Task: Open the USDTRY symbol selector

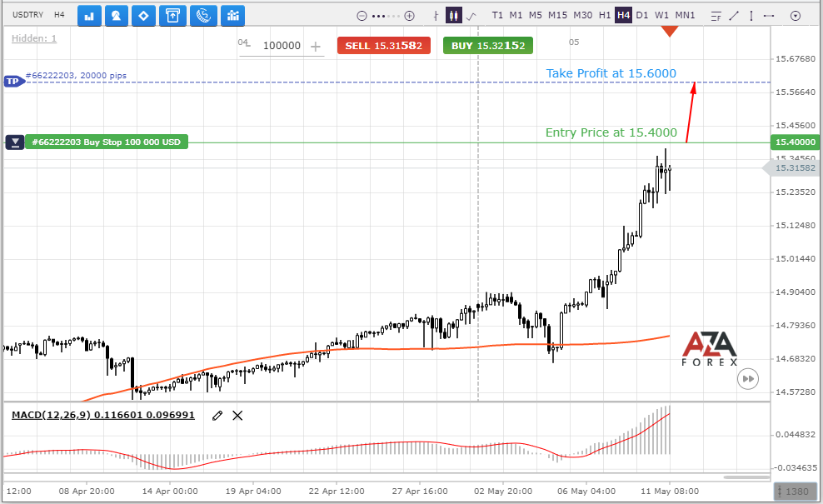Action: [x=27, y=15]
